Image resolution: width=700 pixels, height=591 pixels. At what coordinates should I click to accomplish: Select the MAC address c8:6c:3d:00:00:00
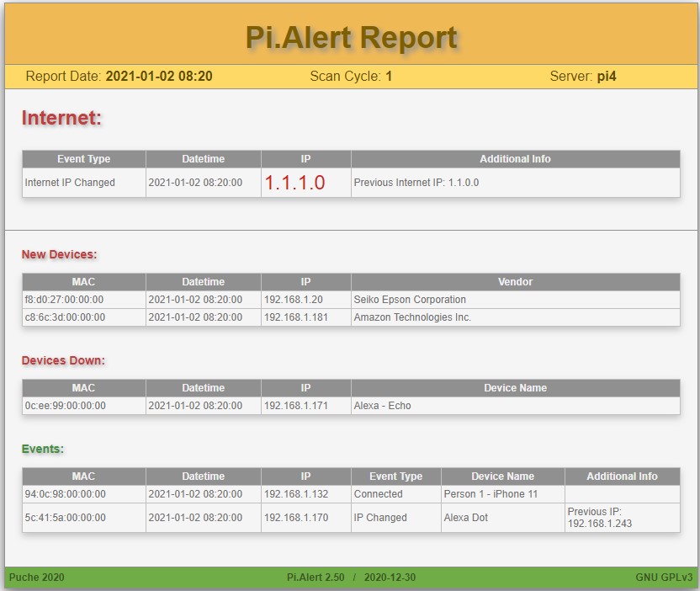point(65,317)
